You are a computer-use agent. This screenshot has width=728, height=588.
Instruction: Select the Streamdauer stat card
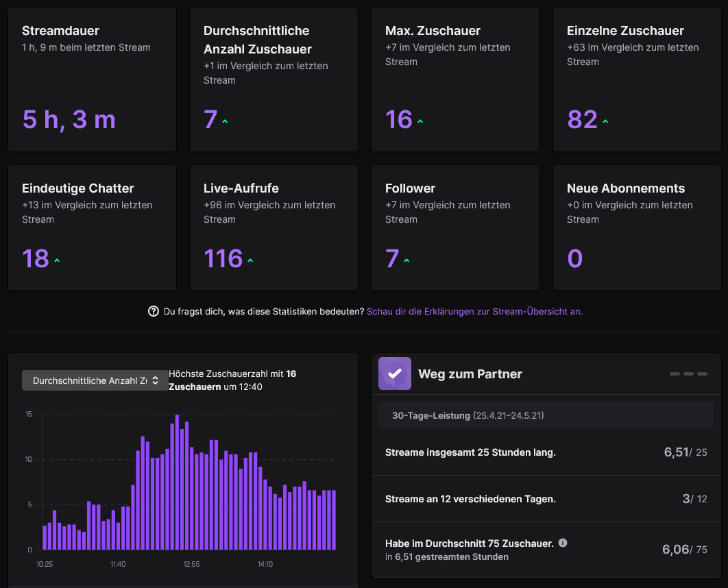point(93,79)
